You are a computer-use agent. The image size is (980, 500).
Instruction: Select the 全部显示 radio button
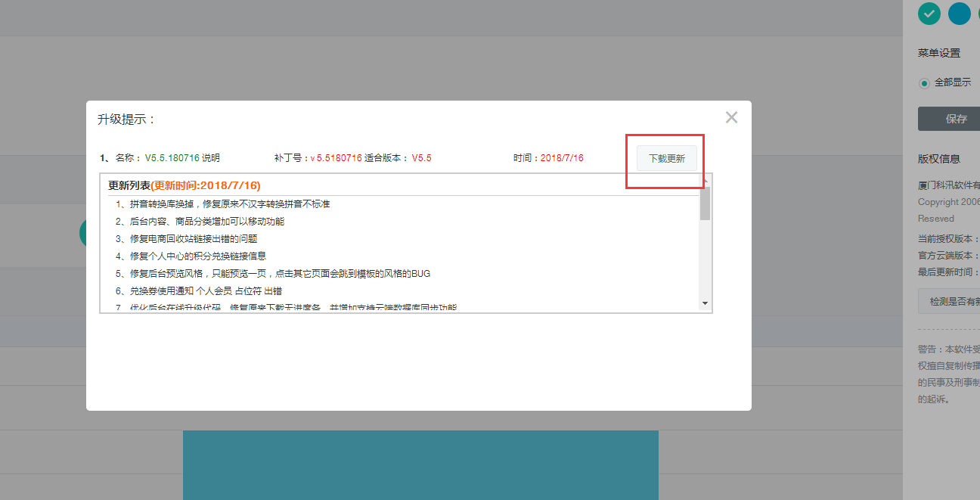click(923, 82)
